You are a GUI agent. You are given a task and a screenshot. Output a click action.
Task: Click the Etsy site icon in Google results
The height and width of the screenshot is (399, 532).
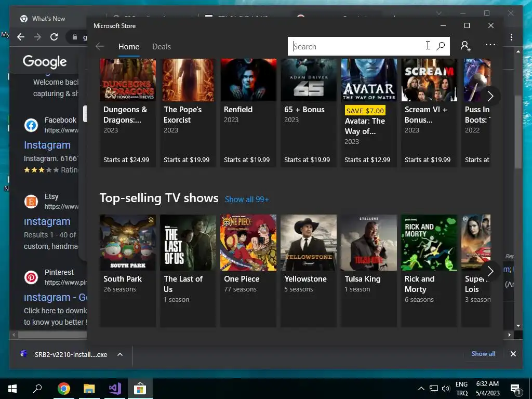31,202
